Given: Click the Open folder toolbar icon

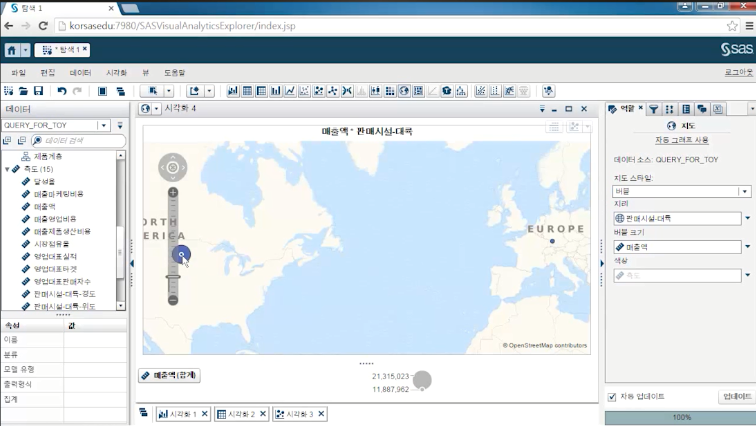Looking at the screenshot, I should pyautogui.click(x=23, y=91).
